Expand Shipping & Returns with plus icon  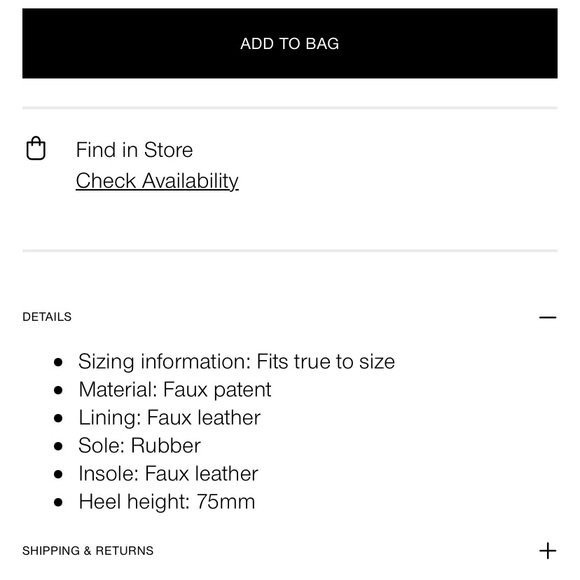548,551
